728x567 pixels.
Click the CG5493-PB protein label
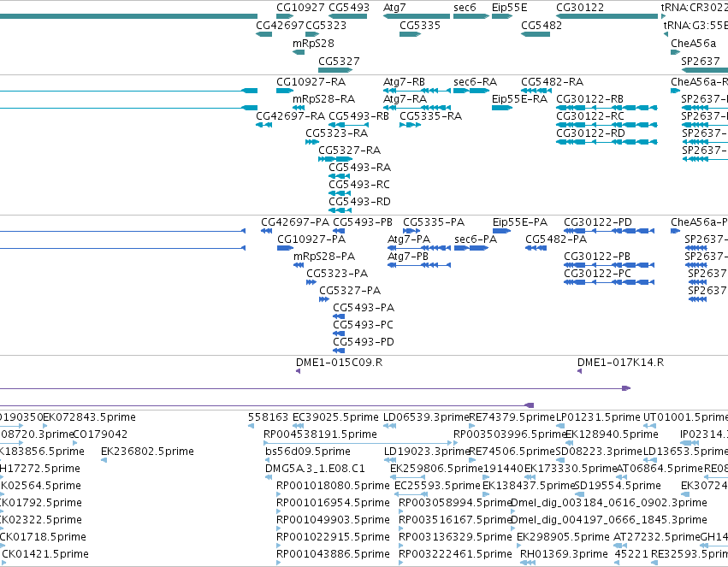coord(363,222)
